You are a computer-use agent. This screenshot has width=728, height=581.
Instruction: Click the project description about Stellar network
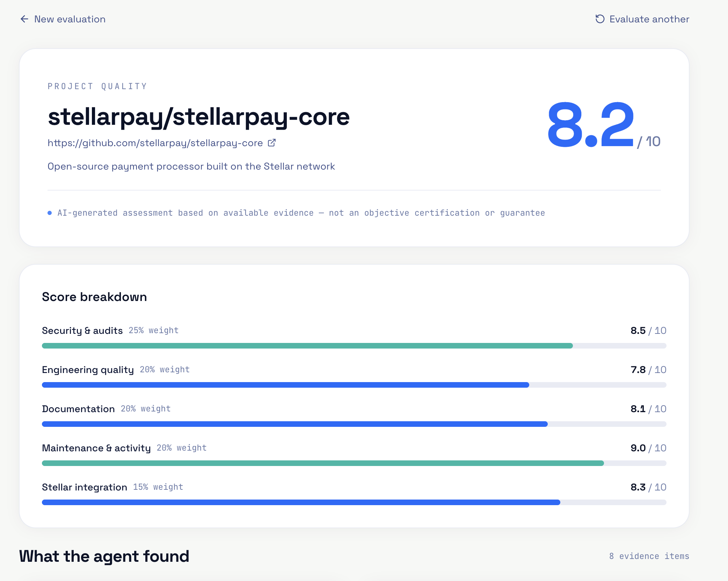[x=191, y=166]
